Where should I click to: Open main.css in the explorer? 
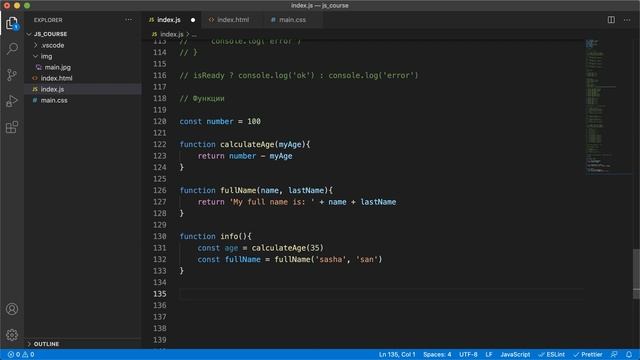click(x=54, y=100)
